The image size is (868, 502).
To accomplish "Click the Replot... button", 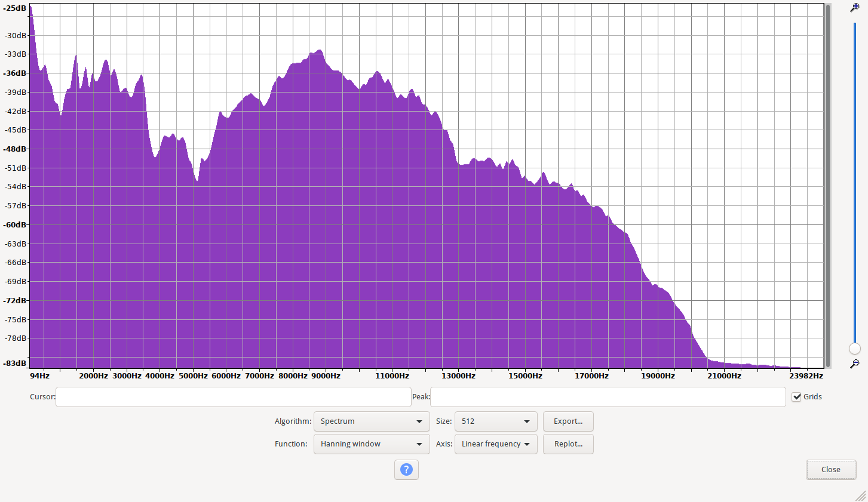I will point(568,444).
